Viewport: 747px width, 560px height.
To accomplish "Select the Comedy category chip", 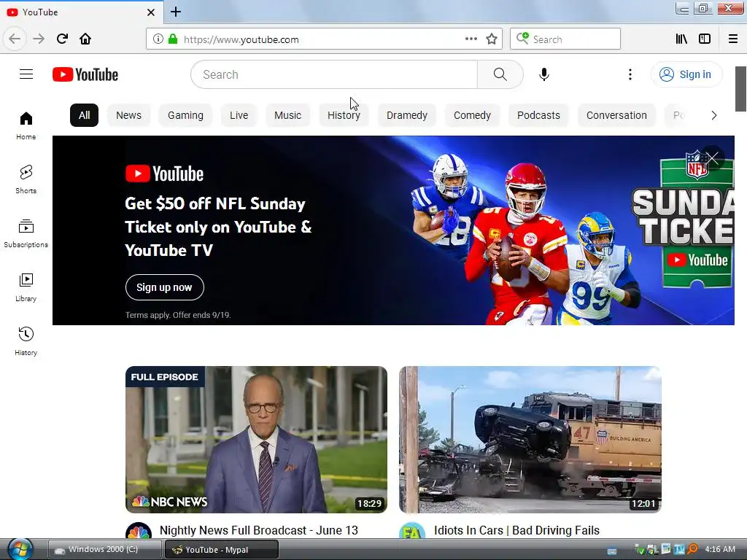I will coord(472,115).
